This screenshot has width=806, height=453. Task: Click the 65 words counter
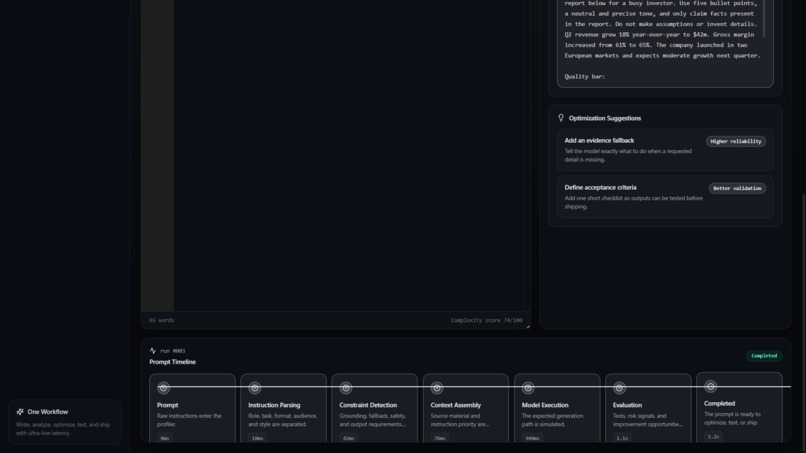(161, 320)
